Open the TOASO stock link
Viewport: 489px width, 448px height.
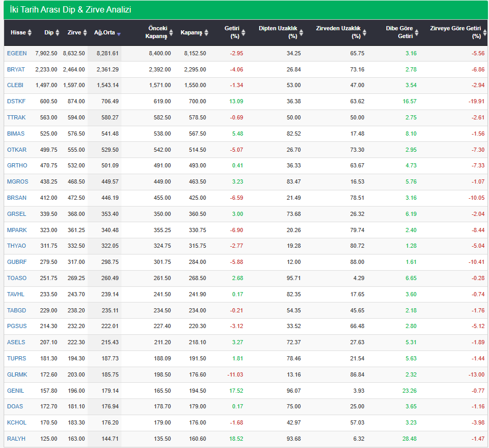point(17,278)
